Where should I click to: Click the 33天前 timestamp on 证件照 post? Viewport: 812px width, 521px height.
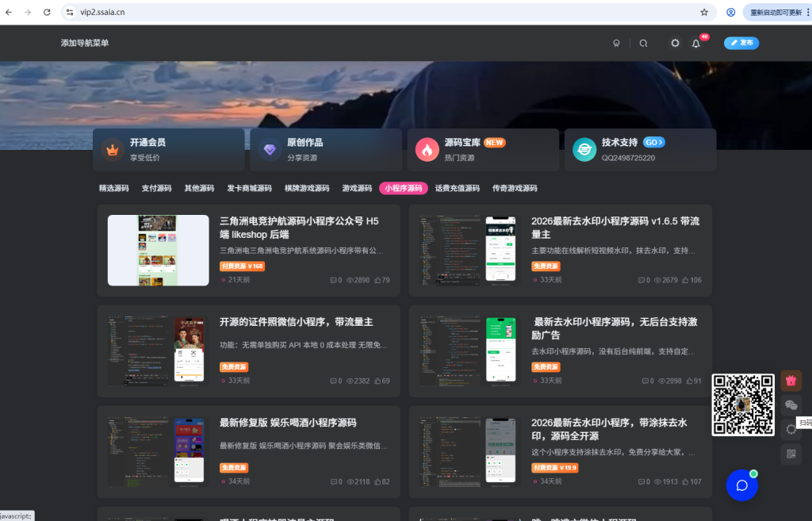click(x=239, y=380)
